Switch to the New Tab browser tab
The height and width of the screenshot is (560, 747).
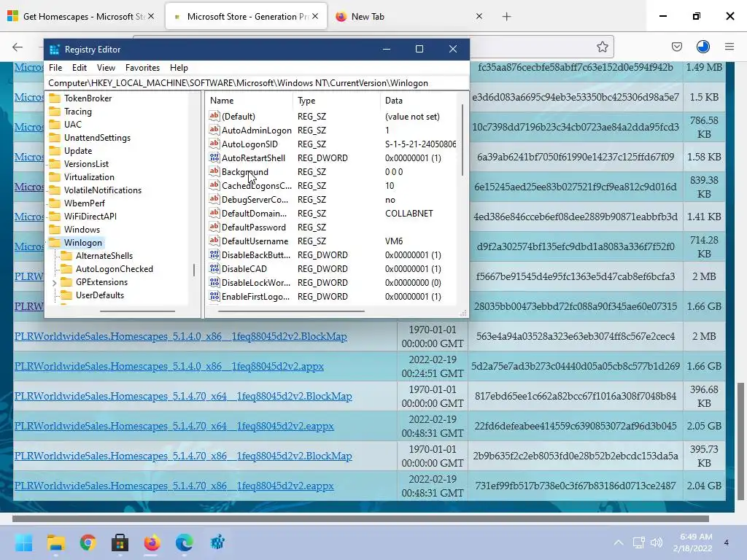coord(410,16)
